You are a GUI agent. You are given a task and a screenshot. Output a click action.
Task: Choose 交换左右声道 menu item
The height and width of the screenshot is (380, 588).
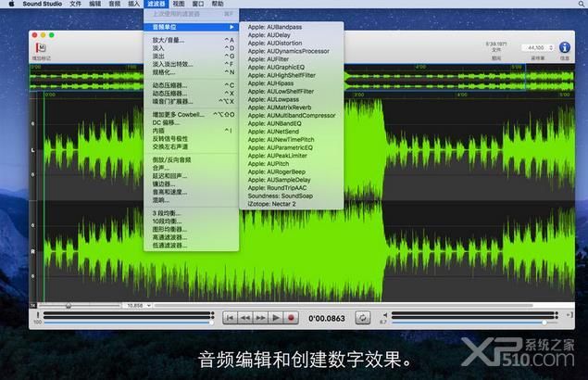pyautogui.click(x=192, y=146)
